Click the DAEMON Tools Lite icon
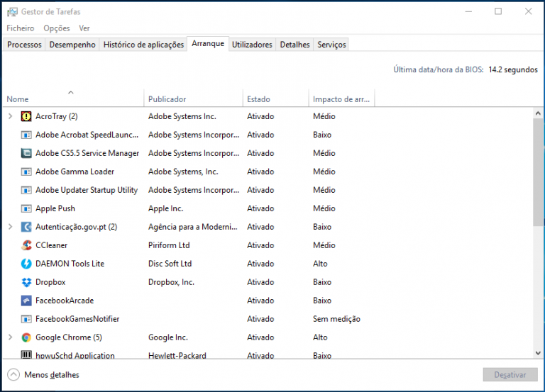Viewport: 545px width, 392px height. coord(26,264)
